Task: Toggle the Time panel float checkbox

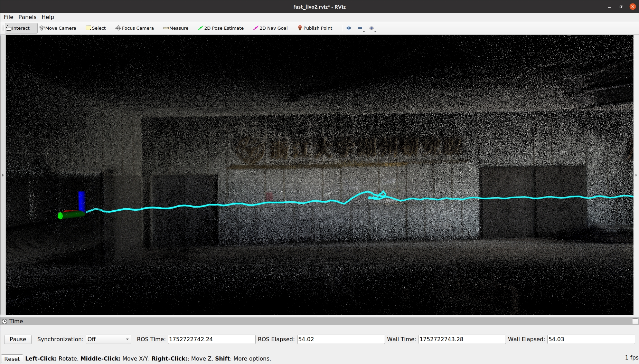Action: (635, 321)
